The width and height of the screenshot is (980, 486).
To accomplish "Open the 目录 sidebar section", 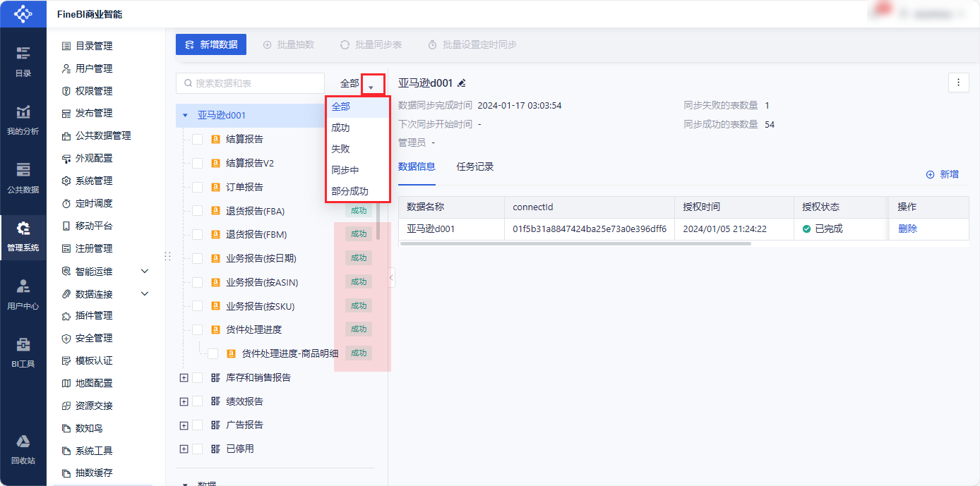I will click(23, 62).
